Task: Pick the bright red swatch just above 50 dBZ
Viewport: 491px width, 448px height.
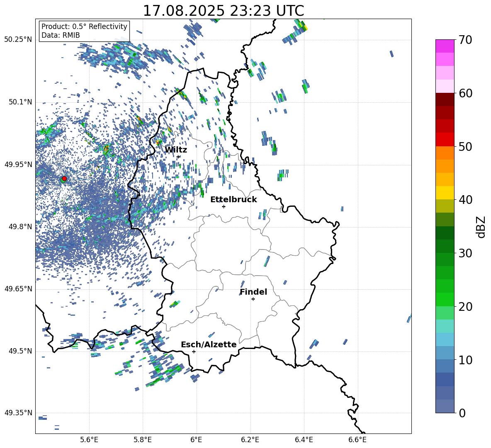Action: point(445,139)
